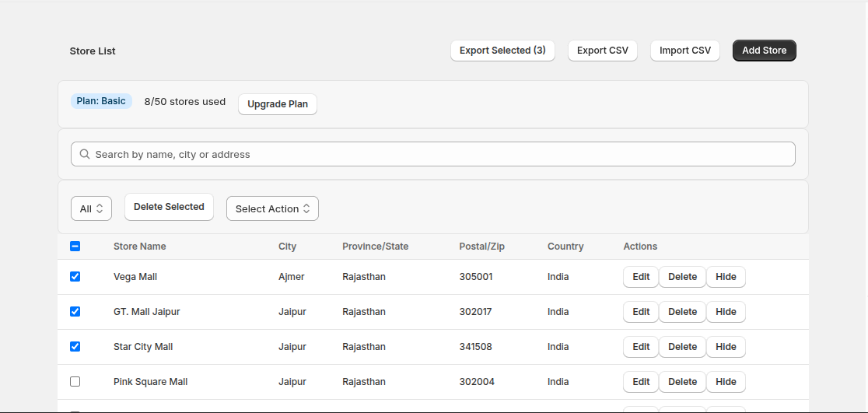Hide the Star City Mall store
868x413 pixels.
click(x=726, y=347)
